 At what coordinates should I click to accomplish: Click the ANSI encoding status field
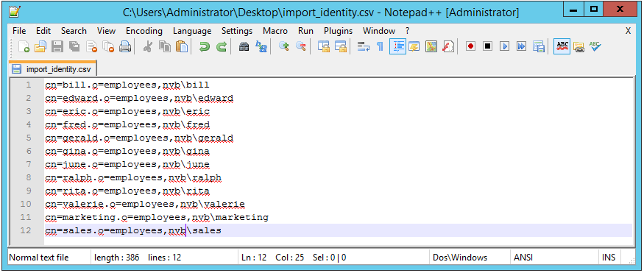554,258
